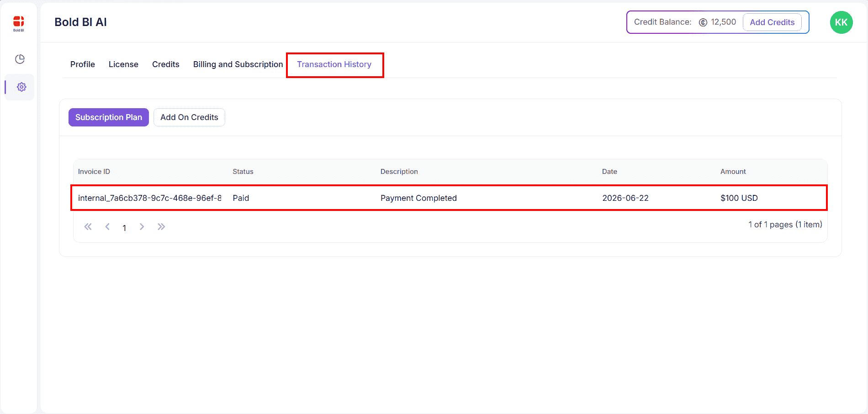868x414 pixels.
Task: Click the credit coin icon beside 12,500
Action: click(703, 22)
